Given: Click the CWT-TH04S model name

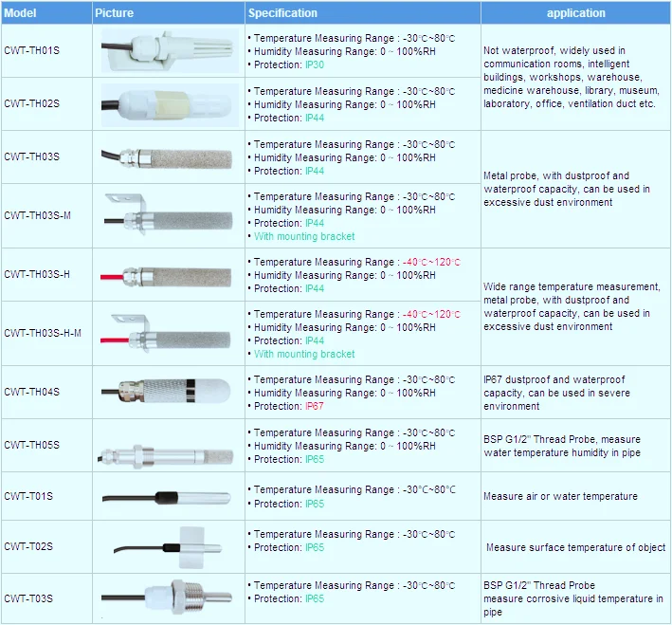Looking at the screenshot, I should click(31, 392).
